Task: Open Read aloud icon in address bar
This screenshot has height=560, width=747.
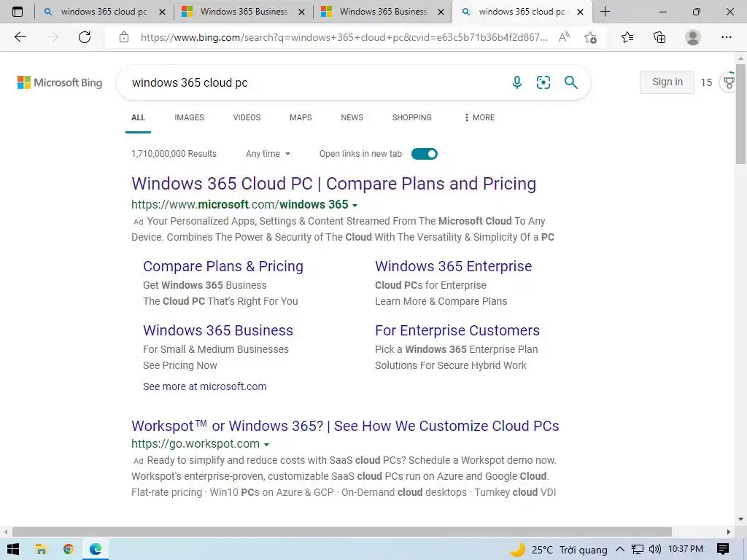Action: coord(564,37)
